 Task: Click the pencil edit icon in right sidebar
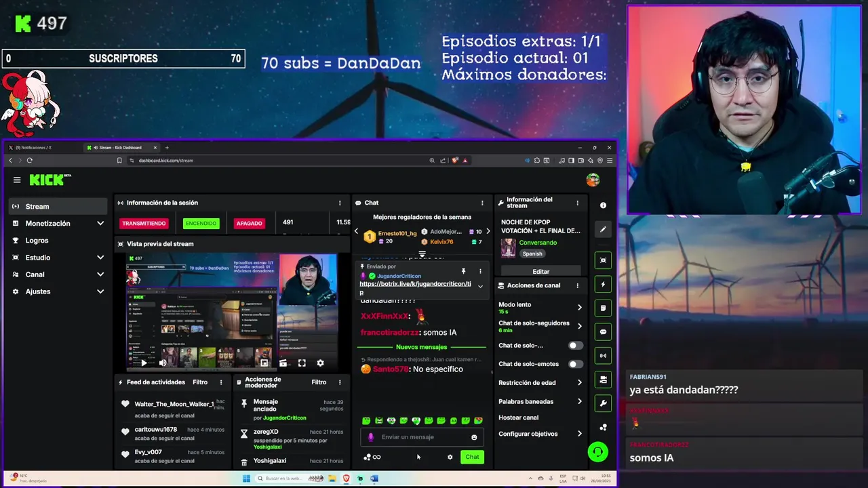tap(603, 229)
